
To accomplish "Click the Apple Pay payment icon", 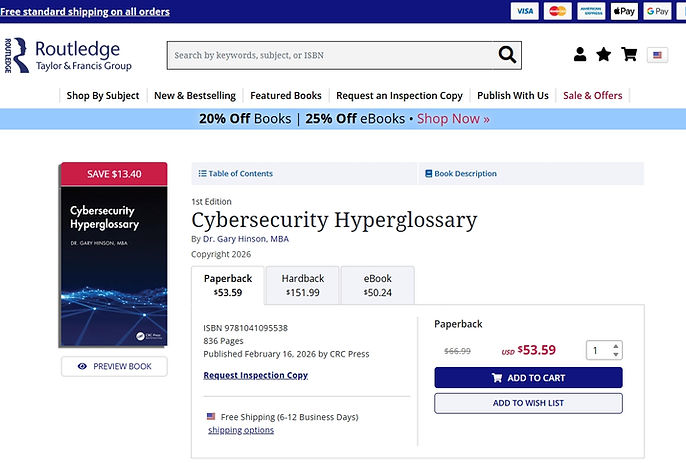I will pyautogui.click(x=624, y=11).
